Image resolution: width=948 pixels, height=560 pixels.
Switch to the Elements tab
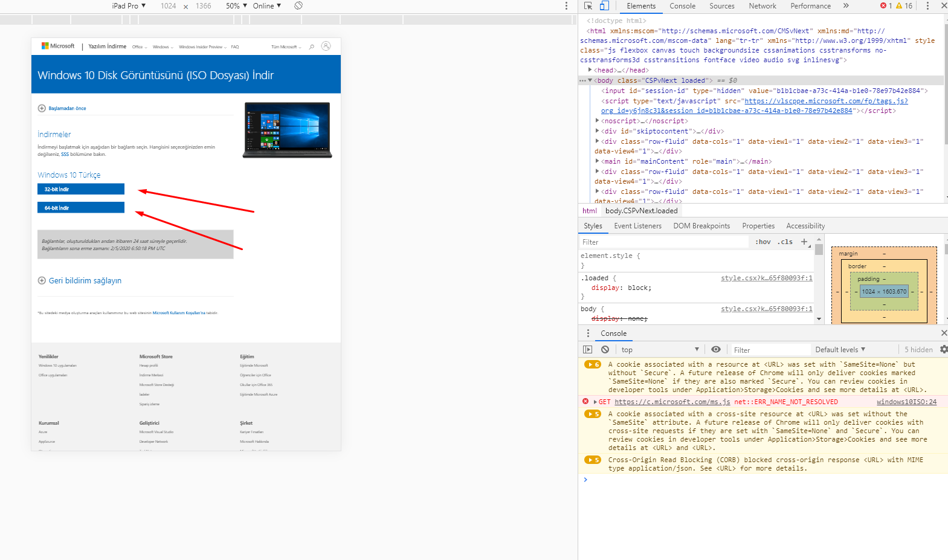coord(641,5)
